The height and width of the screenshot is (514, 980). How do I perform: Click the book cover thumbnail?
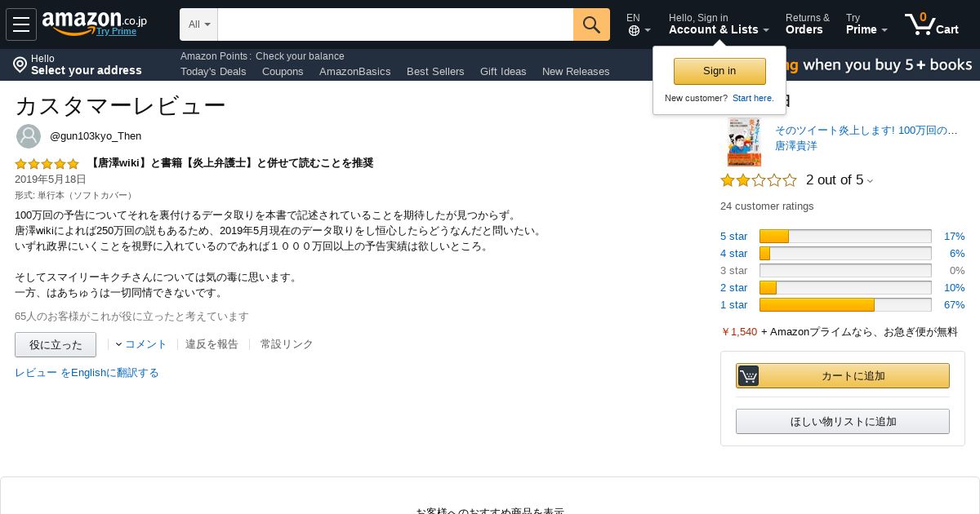pyautogui.click(x=744, y=142)
